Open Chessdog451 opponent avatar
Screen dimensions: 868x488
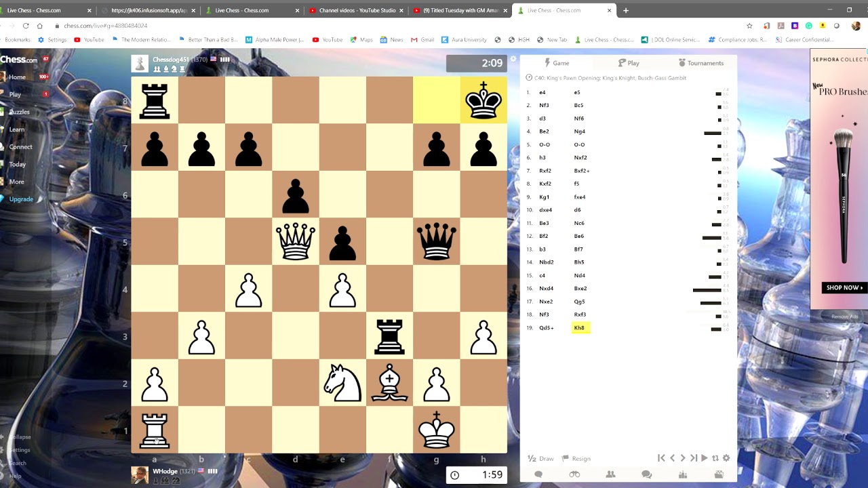pyautogui.click(x=140, y=64)
